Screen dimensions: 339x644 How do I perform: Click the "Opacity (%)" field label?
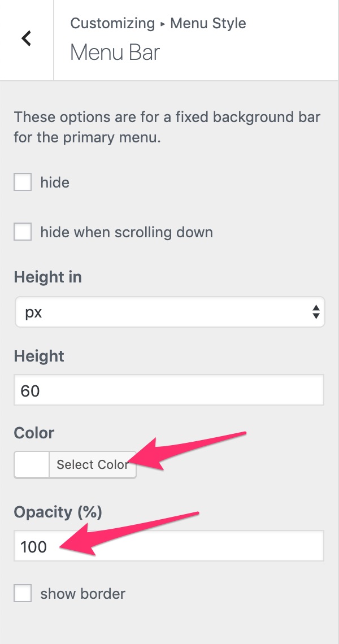click(x=58, y=512)
